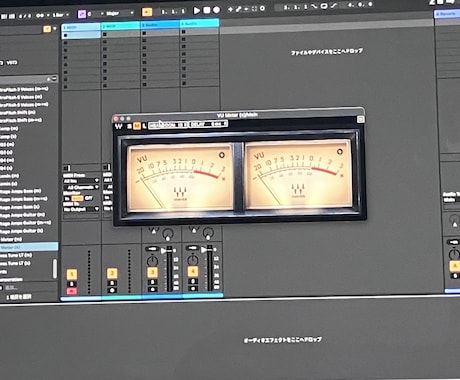Click first clip slot of 1 MIDI track
Viewport: 460px width, 380px height.
point(81,35)
